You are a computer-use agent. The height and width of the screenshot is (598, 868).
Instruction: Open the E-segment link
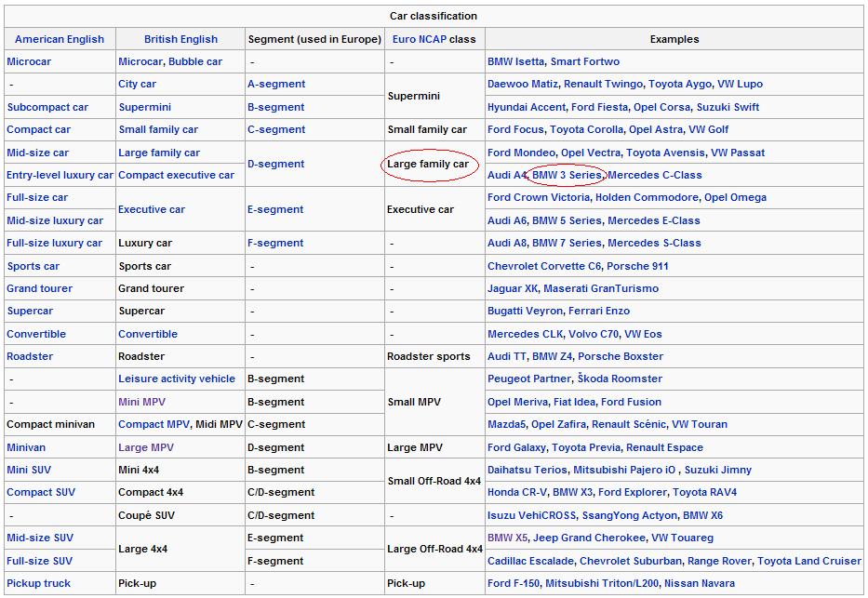275,209
